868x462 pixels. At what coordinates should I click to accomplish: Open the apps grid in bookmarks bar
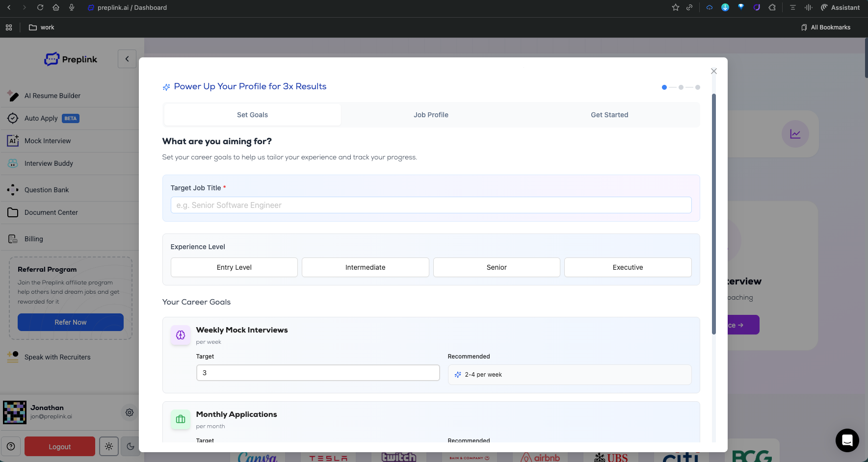(9, 27)
